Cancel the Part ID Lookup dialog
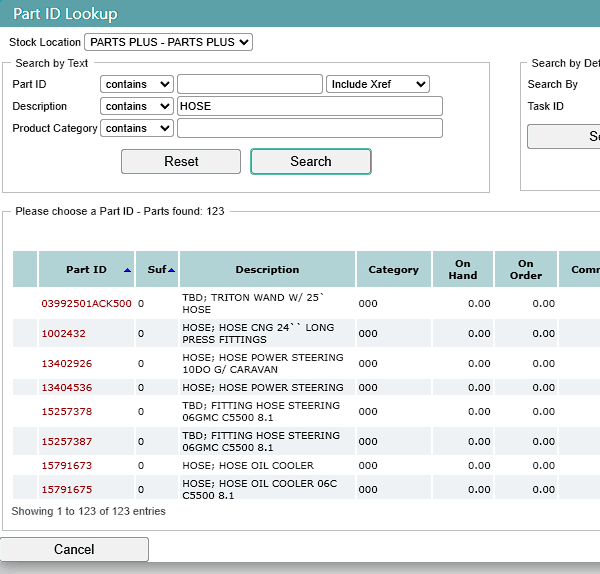The height and width of the screenshot is (574, 600). [x=74, y=550]
